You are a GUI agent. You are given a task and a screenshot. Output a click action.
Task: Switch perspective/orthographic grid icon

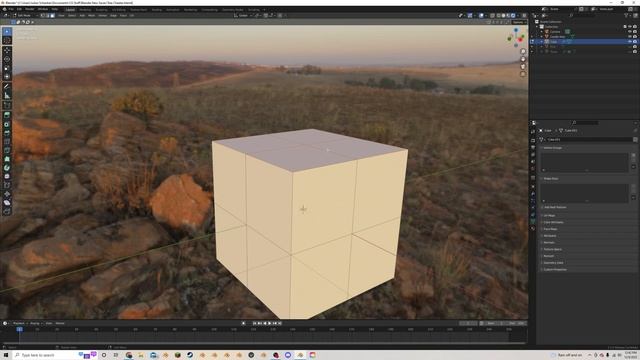[x=523, y=74]
